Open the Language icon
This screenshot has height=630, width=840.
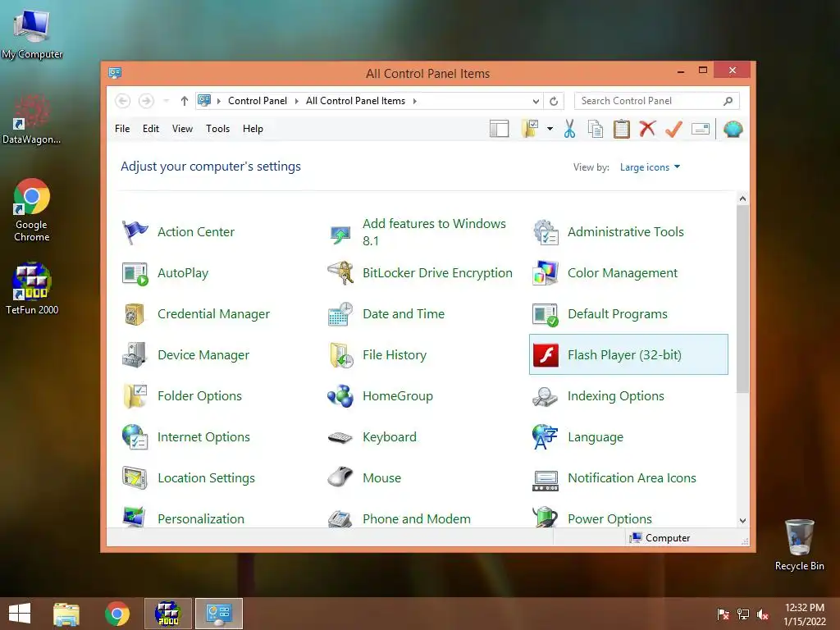546,437
